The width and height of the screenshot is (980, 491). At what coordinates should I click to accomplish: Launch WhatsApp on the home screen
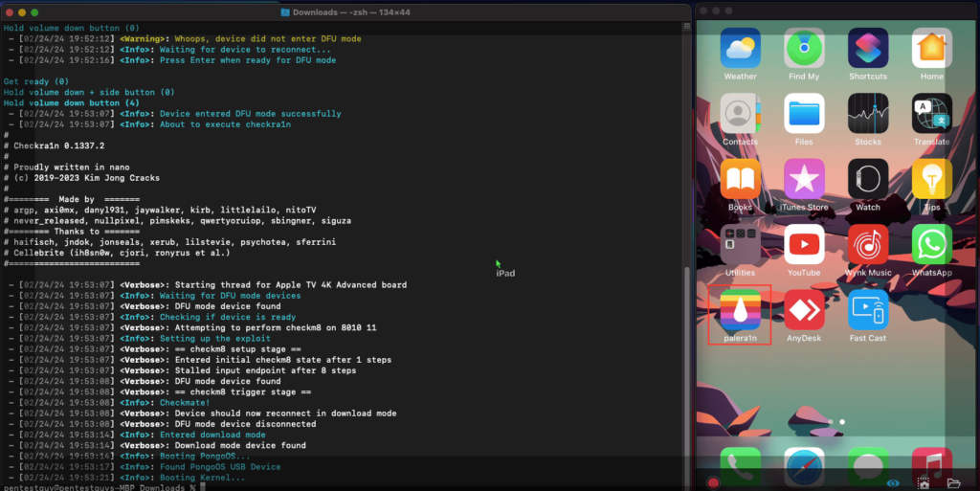[931, 245]
